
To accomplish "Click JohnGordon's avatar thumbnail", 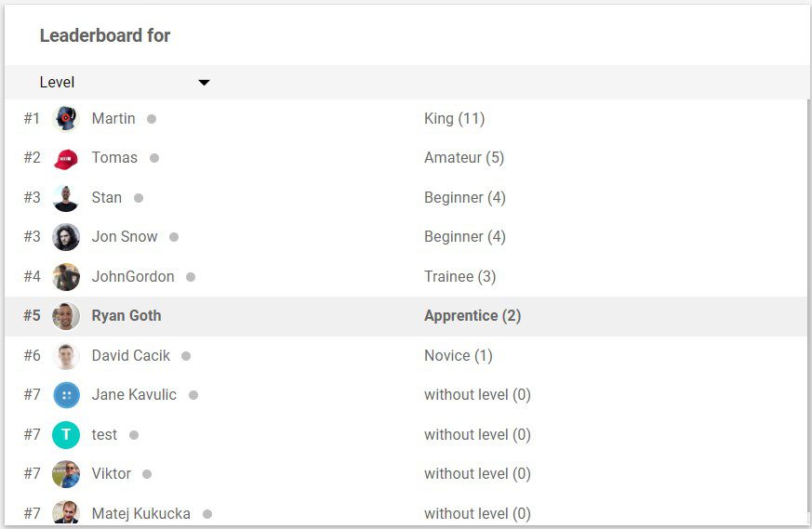I will click(66, 277).
